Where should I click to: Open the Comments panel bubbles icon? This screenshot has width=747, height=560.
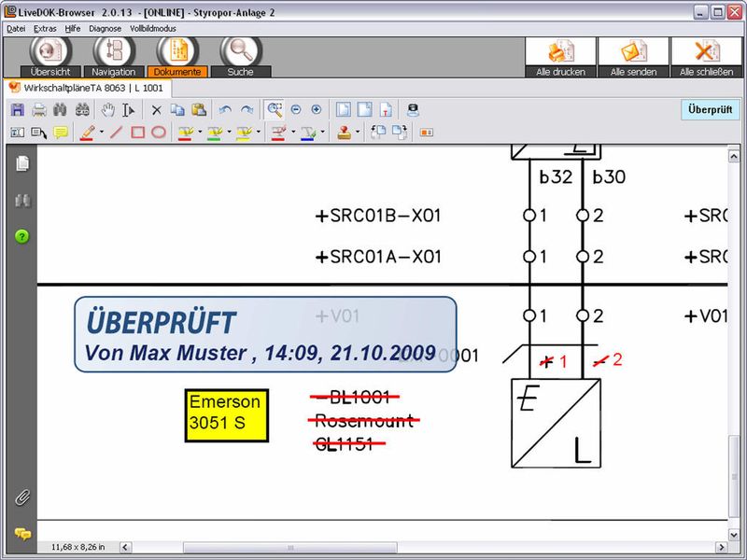[21, 534]
